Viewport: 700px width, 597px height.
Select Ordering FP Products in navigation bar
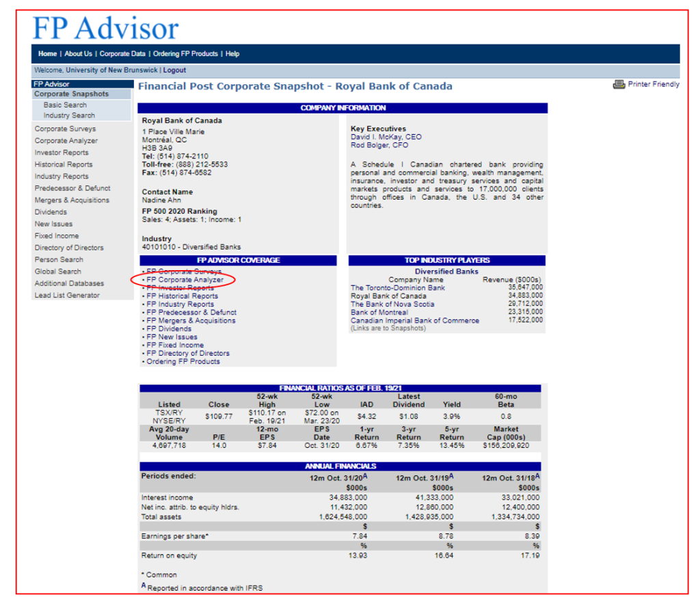tap(185, 53)
